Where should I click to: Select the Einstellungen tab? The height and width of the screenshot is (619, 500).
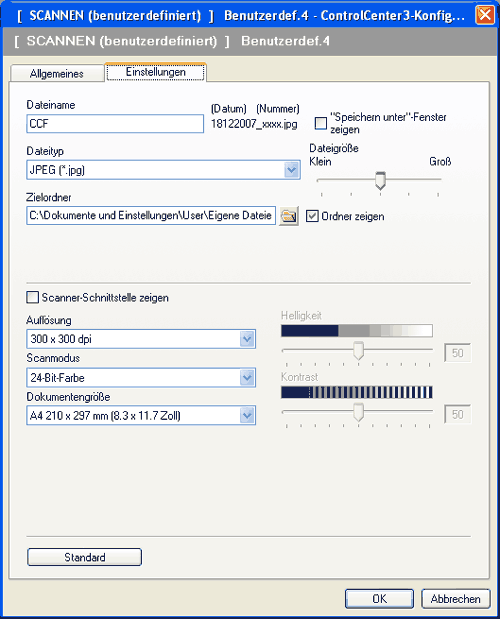tap(155, 72)
